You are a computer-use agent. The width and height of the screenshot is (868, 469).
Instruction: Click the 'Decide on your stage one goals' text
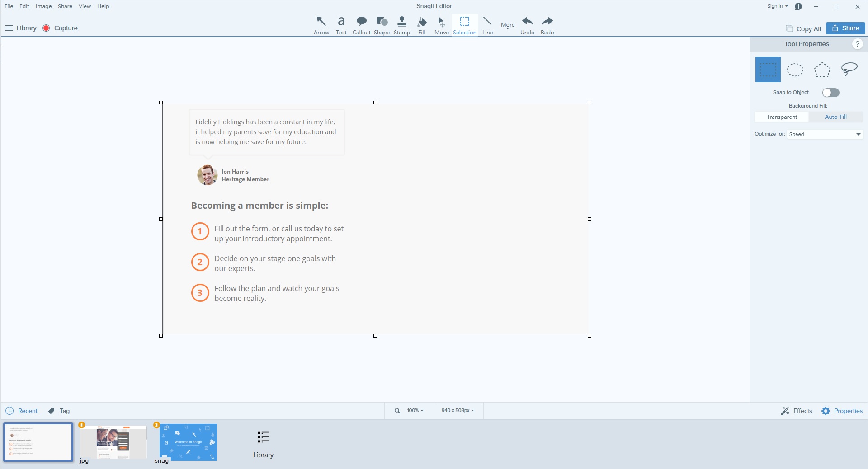275,263
